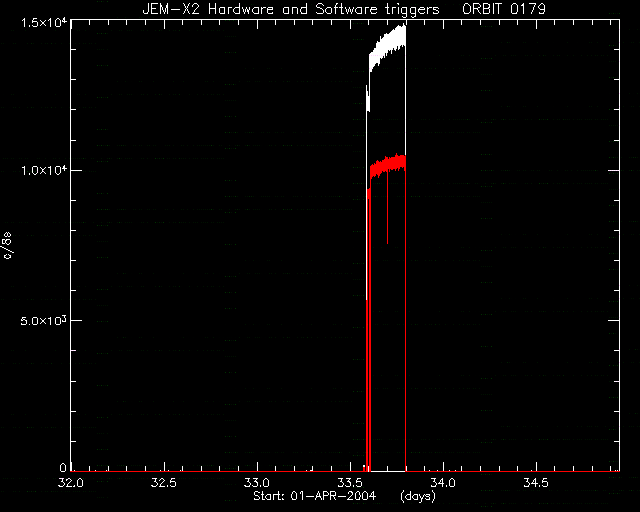The height and width of the screenshot is (512, 640).
Task: Click the 34.0 x-axis tick label
Action: (x=443, y=483)
